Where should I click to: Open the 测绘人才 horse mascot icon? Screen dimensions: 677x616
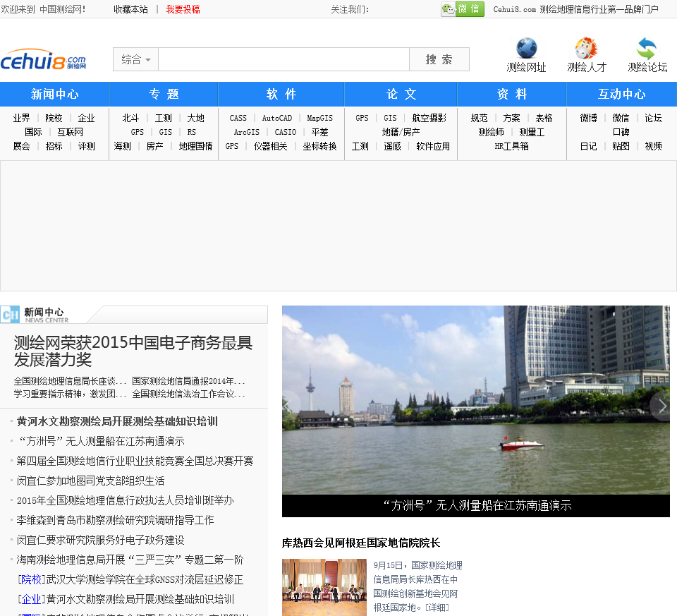[x=586, y=48]
